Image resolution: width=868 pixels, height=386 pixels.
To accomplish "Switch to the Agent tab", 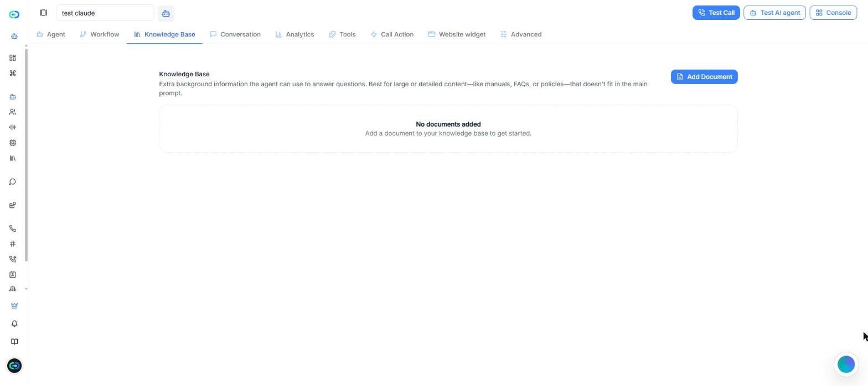I will pos(51,34).
